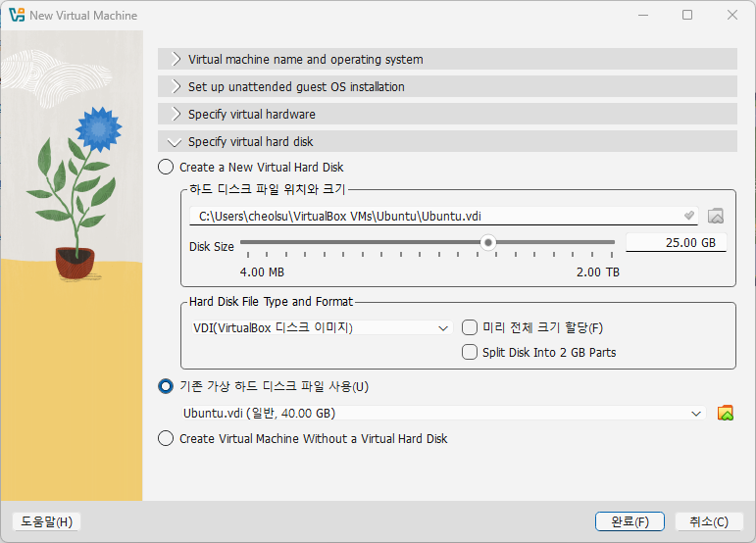Click the choose existing disk folder icon
Image resolution: width=756 pixels, height=543 pixels.
tap(726, 413)
